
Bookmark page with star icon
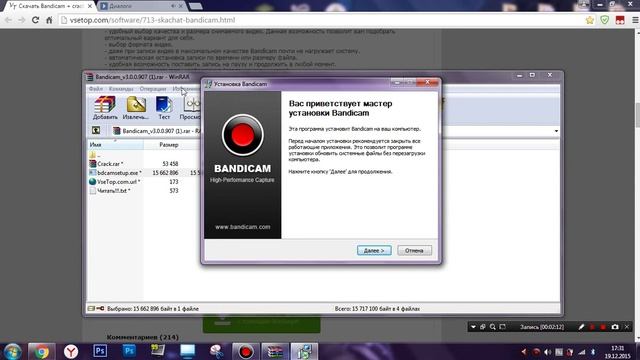click(590, 20)
